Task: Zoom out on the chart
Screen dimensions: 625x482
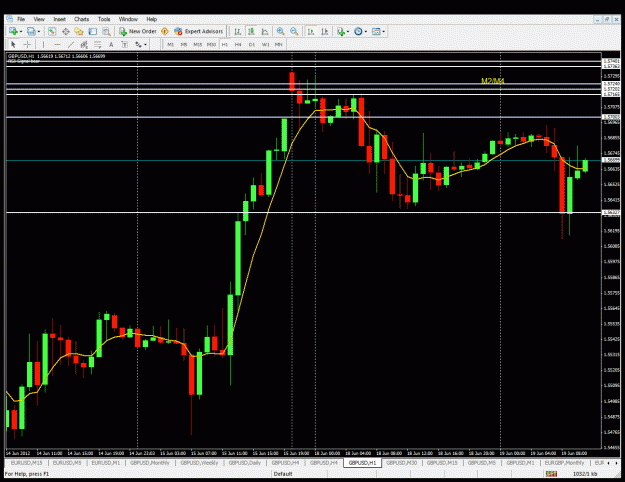Action: pyautogui.click(x=294, y=31)
